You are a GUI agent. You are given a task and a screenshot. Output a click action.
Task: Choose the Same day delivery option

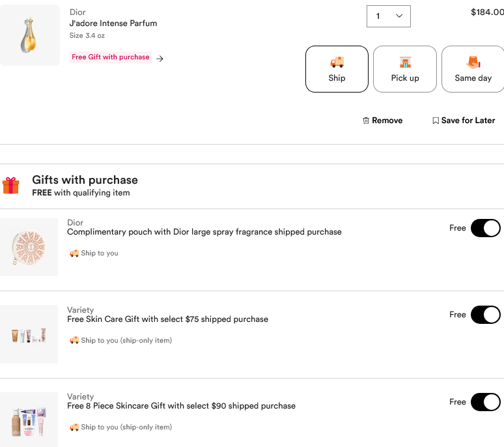pyautogui.click(x=473, y=69)
